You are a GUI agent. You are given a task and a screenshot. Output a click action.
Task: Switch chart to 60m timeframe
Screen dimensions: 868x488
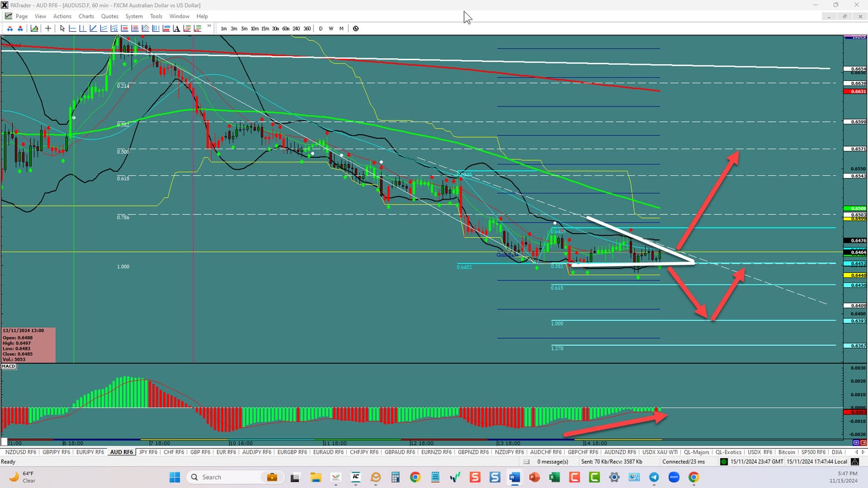pyautogui.click(x=286, y=28)
